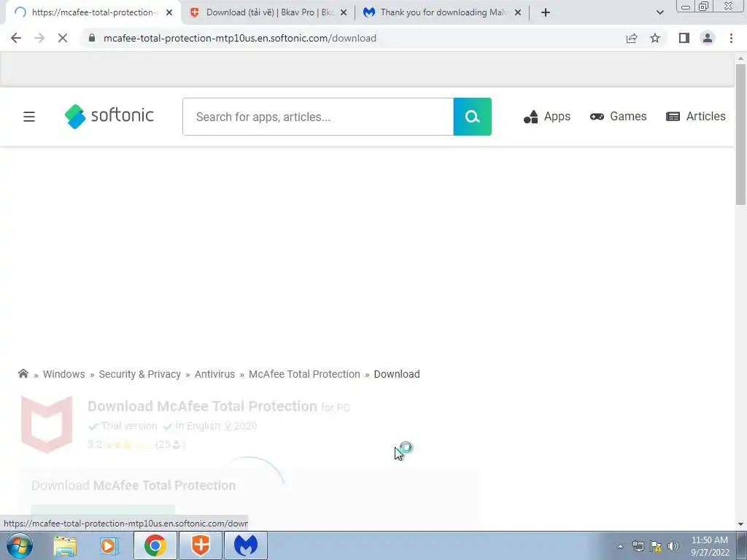Click the volume speaker tray icon

click(x=673, y=546)
